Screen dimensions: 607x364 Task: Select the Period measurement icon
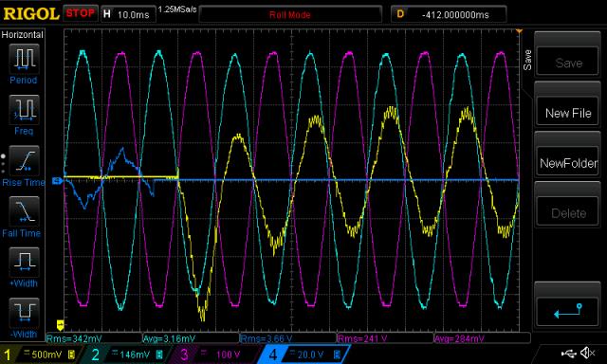[x=24, y=59]
